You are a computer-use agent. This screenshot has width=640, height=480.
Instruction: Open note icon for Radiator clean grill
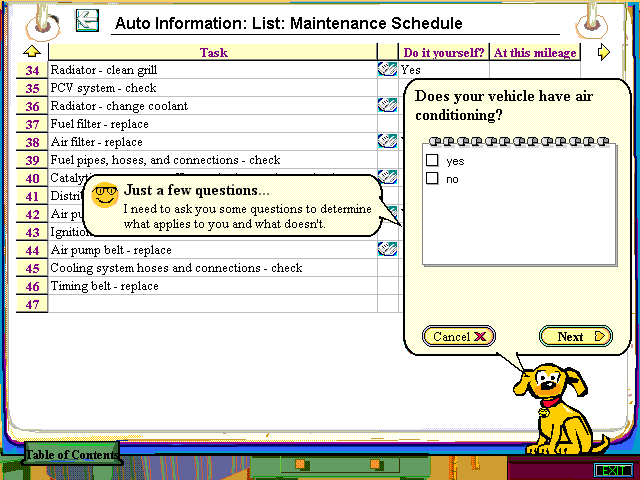[x=387, y=70]
